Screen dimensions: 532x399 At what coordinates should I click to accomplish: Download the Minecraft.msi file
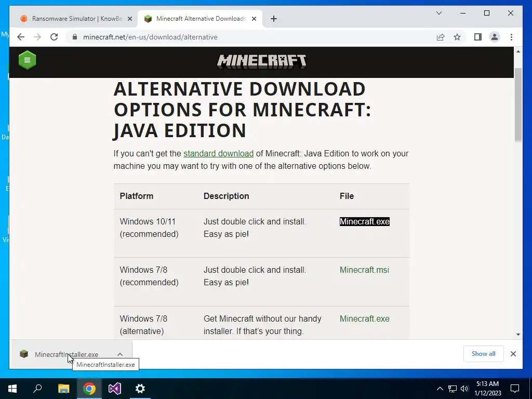point(364,270)
